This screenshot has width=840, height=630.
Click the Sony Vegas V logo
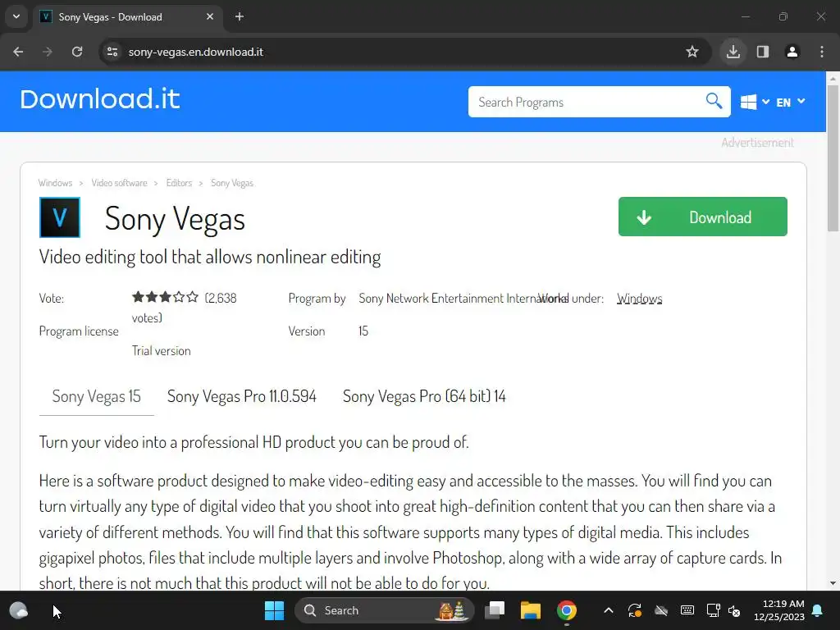59,217
